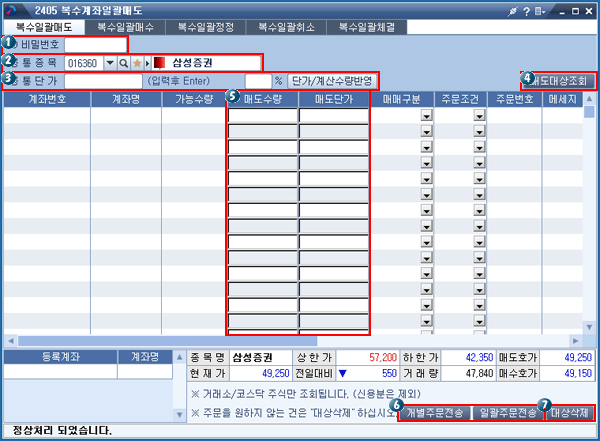Viewport: 600px width, 441px height.
Task: Click the stock search magnifier icon
Action: (x=124, y=63)
